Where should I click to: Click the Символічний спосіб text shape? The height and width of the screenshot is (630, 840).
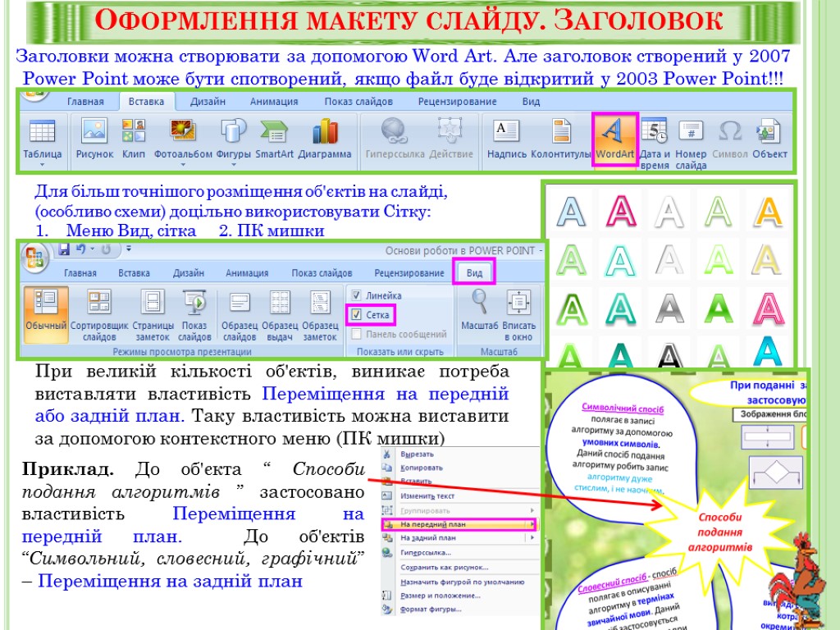coord(622,447)
